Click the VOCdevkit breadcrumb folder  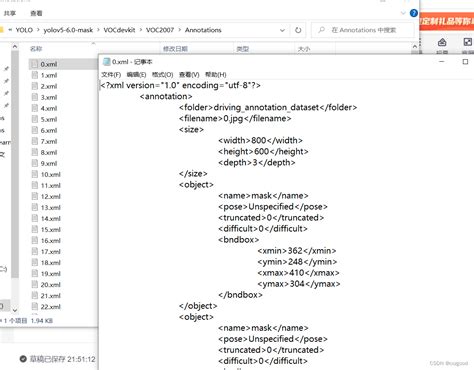point(119,30)
